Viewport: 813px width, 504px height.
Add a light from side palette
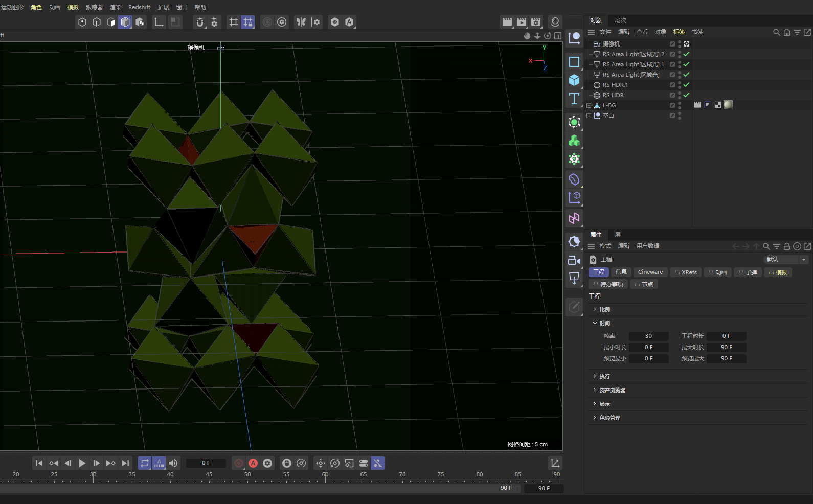click(x=574, y=279)
